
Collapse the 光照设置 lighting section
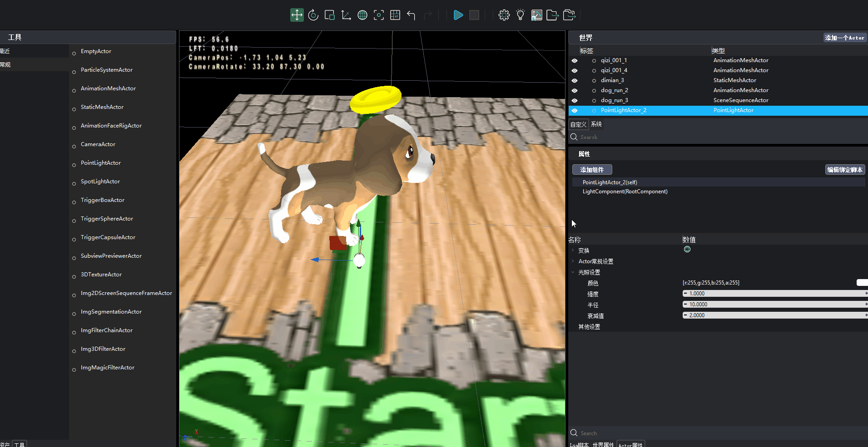(x=573, y=272)
